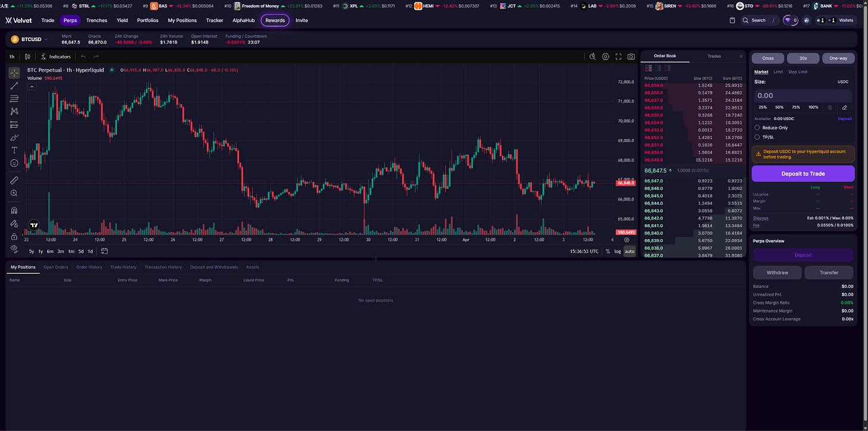Select the crosshair cursor tool
The width and height of the screenshot is (868, 431).
[14, 73]
